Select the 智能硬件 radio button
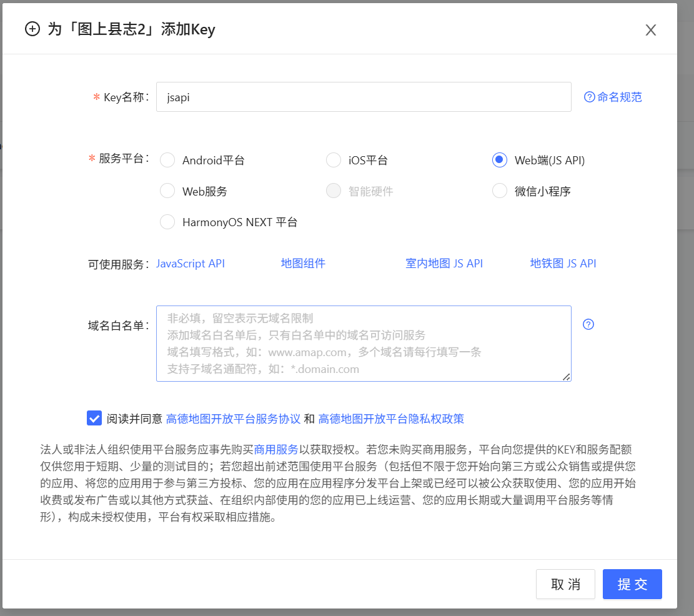 point(334,191)
